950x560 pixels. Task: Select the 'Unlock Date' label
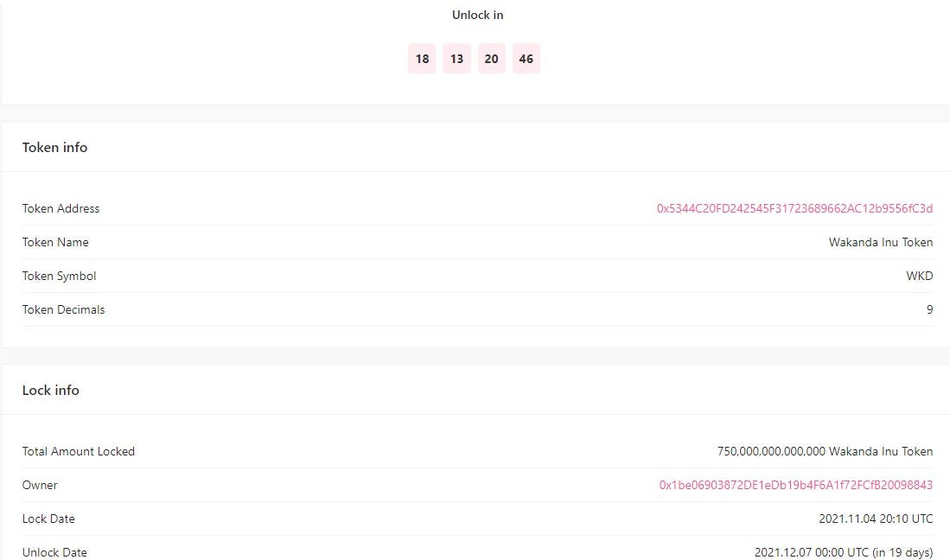click(54, 552)
